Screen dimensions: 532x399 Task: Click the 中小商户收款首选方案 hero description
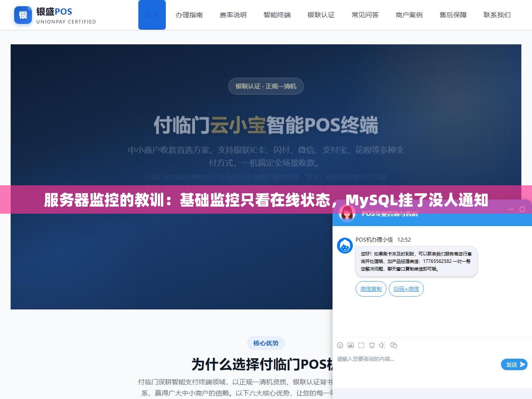tap(266, 156)
